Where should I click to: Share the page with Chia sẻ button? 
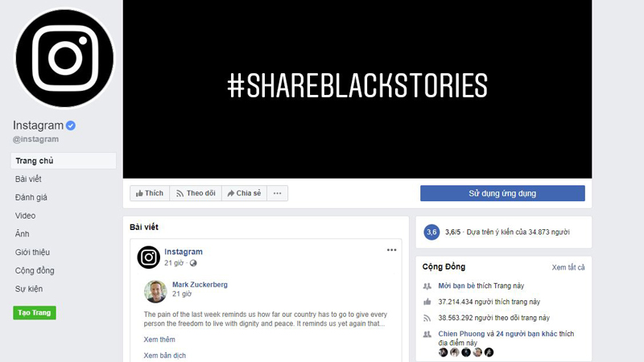tap(245, 193)
